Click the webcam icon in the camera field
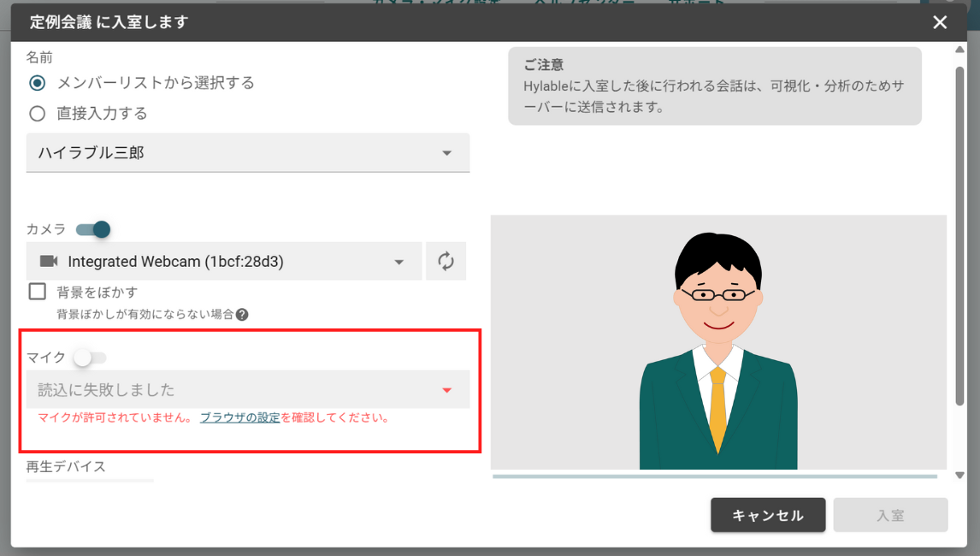This screenshot has height=556, width=980. click(46, 262)
